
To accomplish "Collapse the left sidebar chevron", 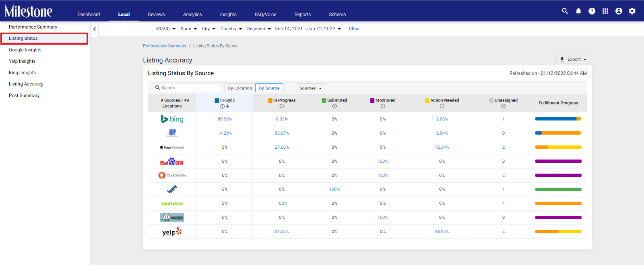I will (x=94, y=29).
